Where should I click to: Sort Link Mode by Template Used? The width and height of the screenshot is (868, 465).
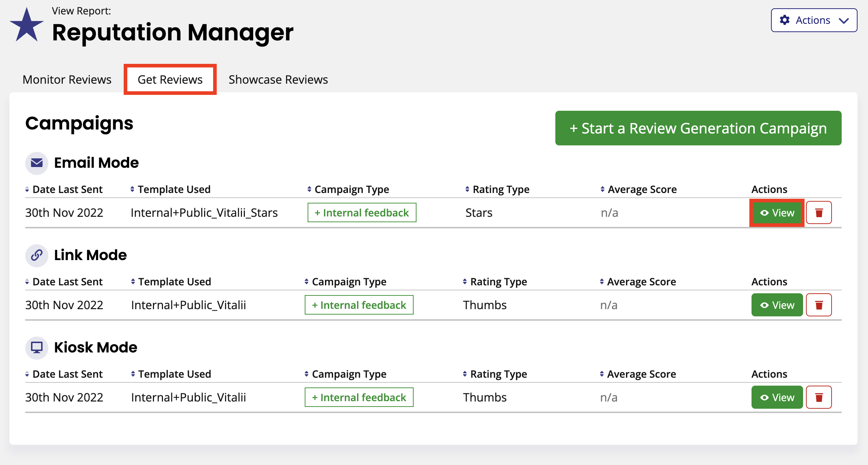coord(171,282)
